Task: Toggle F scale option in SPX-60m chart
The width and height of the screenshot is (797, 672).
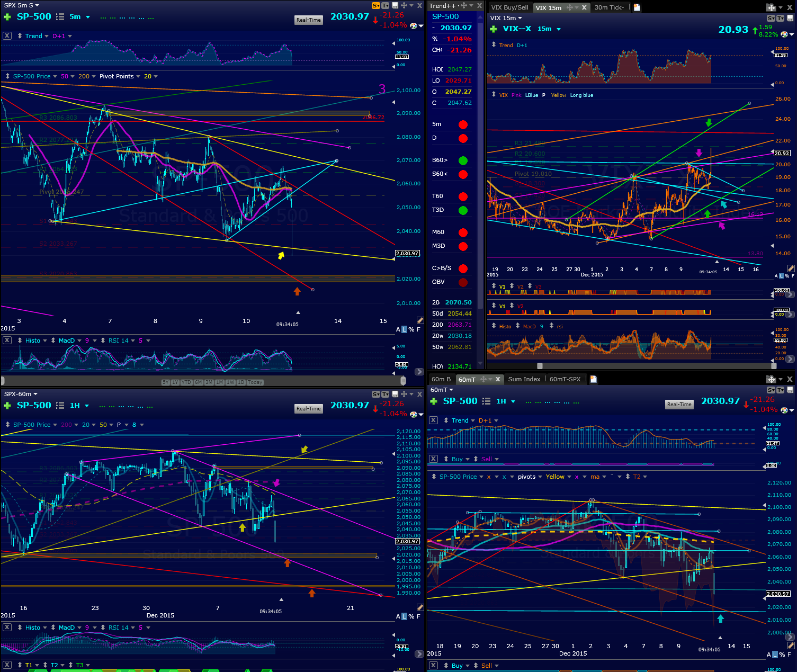Action: [418, 616]
